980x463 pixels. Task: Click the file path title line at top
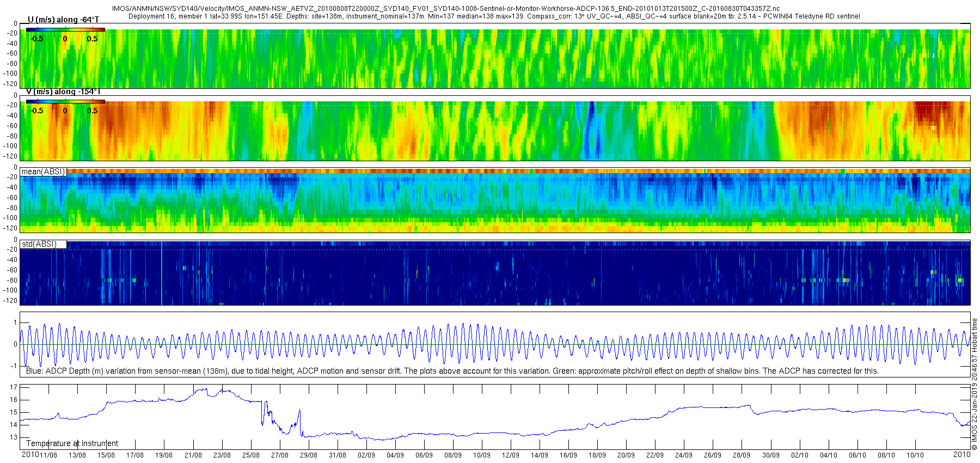[x=445, y=9]
